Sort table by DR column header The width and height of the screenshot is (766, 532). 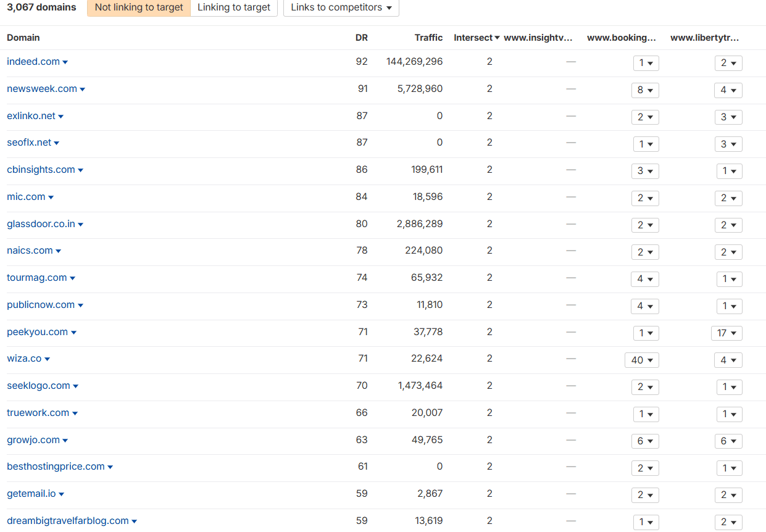[x=362, y=38]
